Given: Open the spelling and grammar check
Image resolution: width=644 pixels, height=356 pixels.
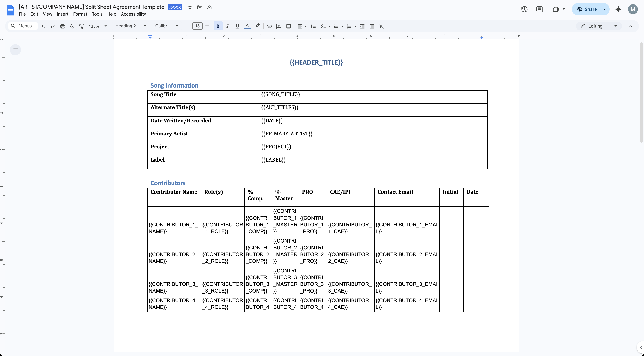Looking at the screenshot, I should (x=72, y=26).
